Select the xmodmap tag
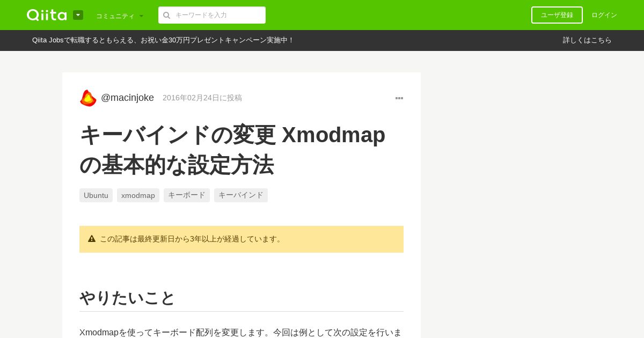 pyautogui.click(x=138, y=195)
